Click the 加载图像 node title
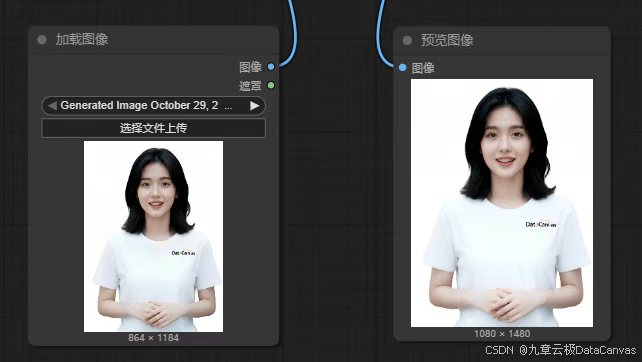Screen dimensions: 642x362 (x=82, y=40)
